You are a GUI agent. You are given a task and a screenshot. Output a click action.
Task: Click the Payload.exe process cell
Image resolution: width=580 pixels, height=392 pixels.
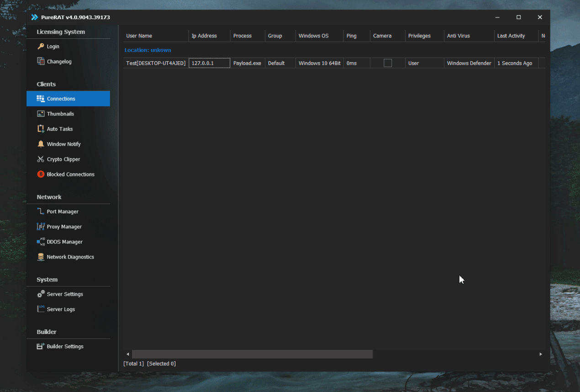(x=248, y=63)
